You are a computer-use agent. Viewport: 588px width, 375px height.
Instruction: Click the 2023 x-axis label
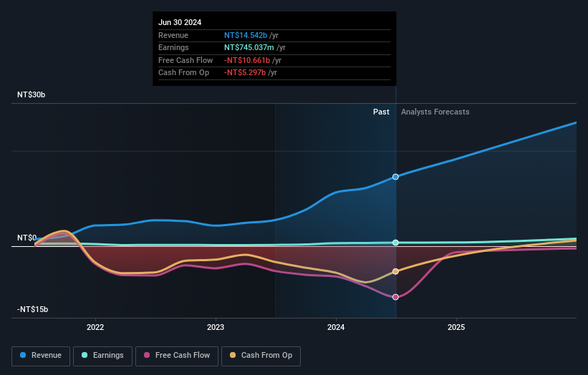point(216,327)
